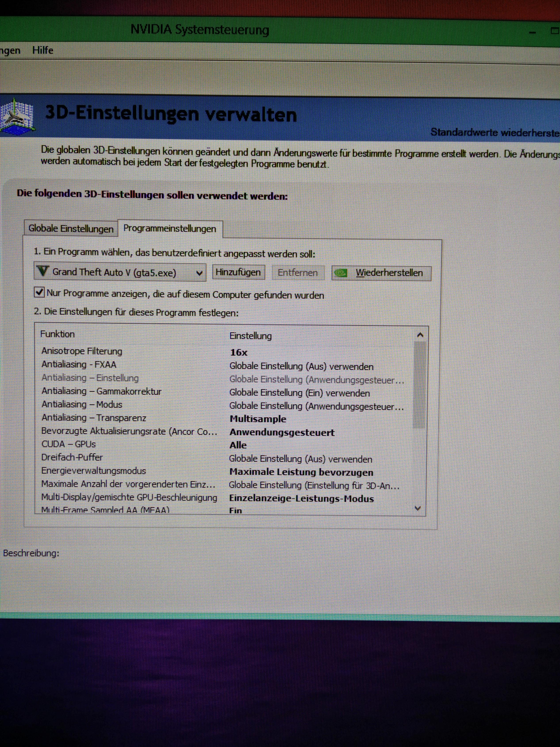Click Standardwerte wiederherstellen link
Viewport: 560px width, 747px height.
tap(495, 132)
